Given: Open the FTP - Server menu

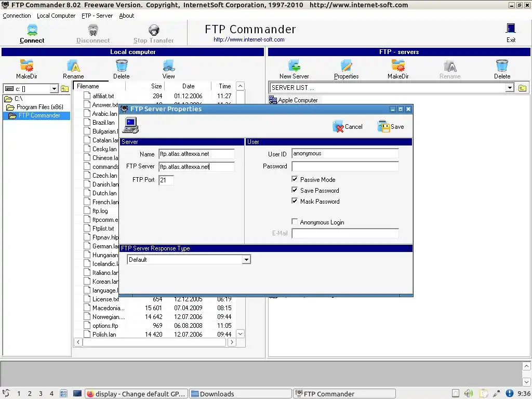Looking at the screenshot, I should 97,16.
